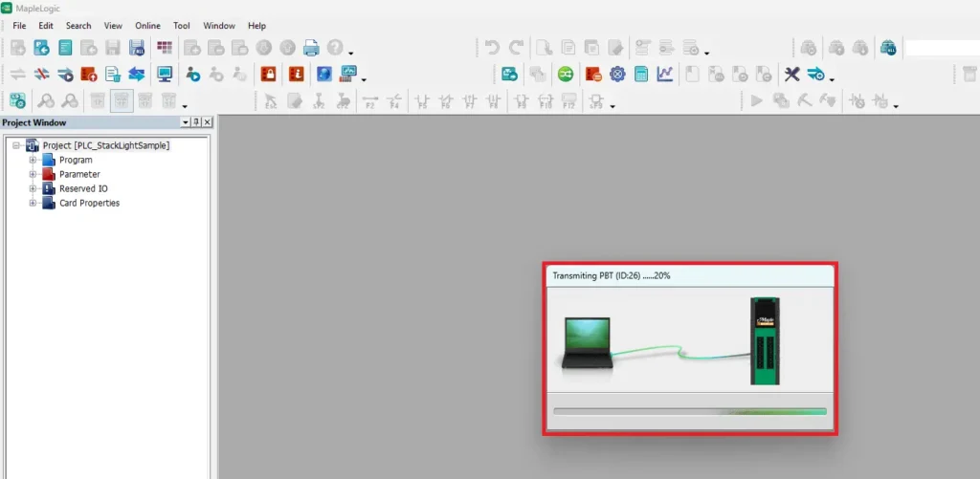Click the Save All icon
The width and height of the screenshot is (980, 479).
136,48
